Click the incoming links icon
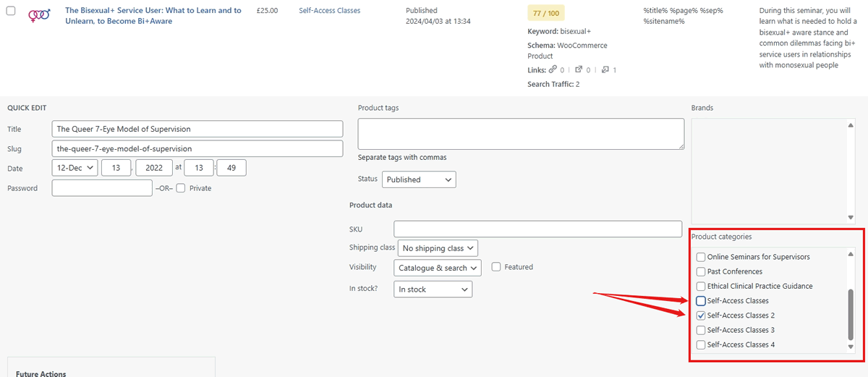This screenshot has width=868, height=377. click(605, 69)
